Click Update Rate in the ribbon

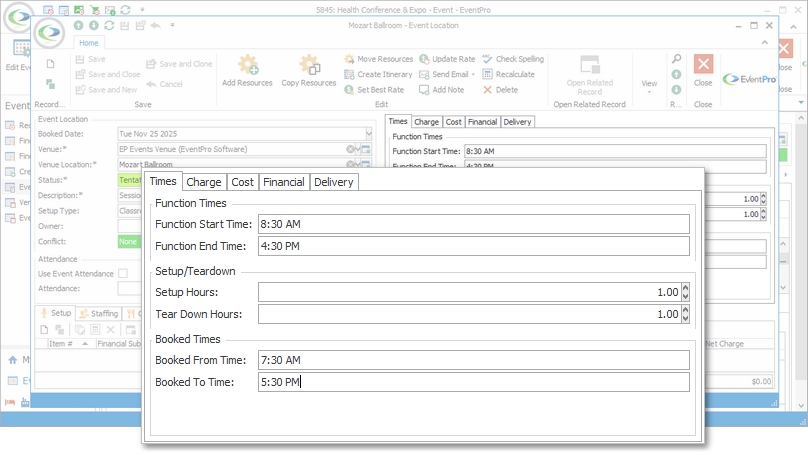pos(447,59)
